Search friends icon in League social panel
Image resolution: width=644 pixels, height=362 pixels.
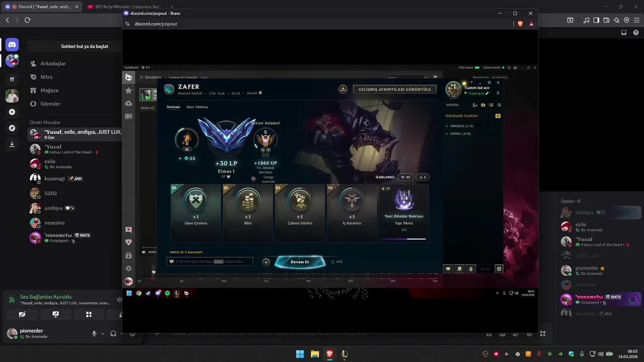pyautogui.click(x=499, y=105)
